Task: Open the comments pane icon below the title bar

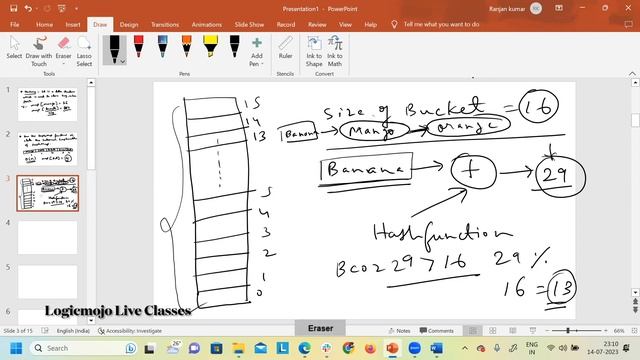Action: 628,24
